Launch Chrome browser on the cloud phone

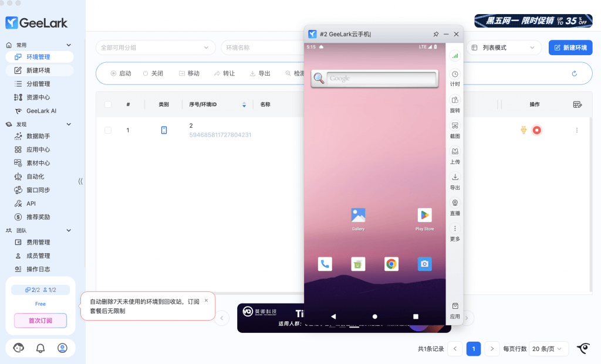pyautogui.click(x=391, y=264)
